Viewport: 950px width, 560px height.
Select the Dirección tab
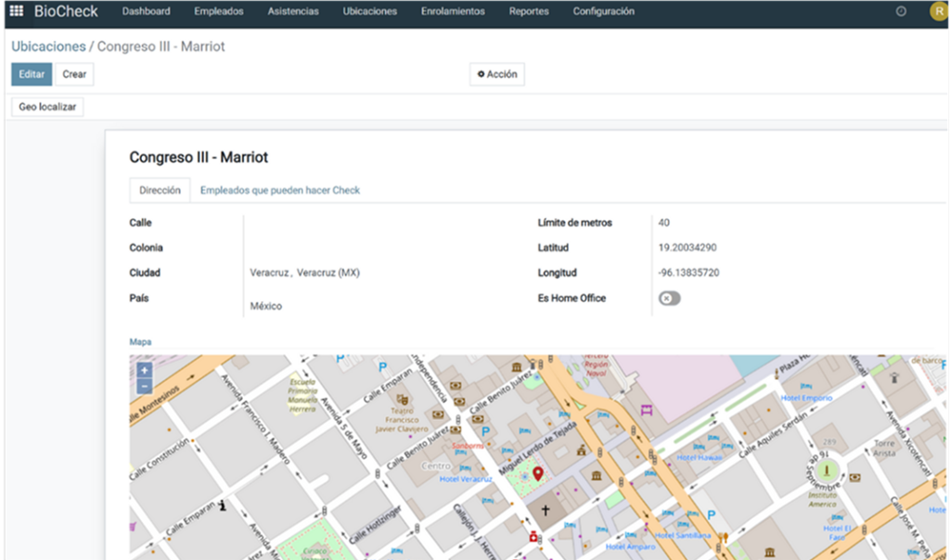(160, 190)
